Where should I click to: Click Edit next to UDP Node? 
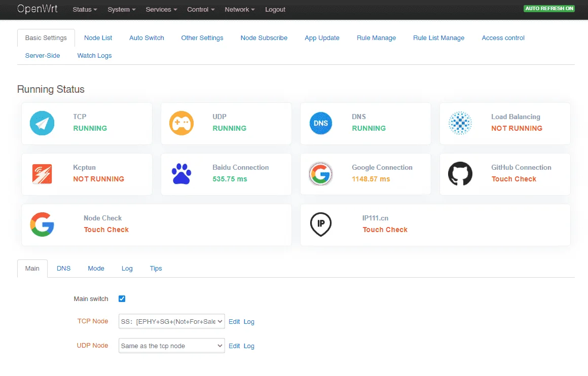[234, 346]
